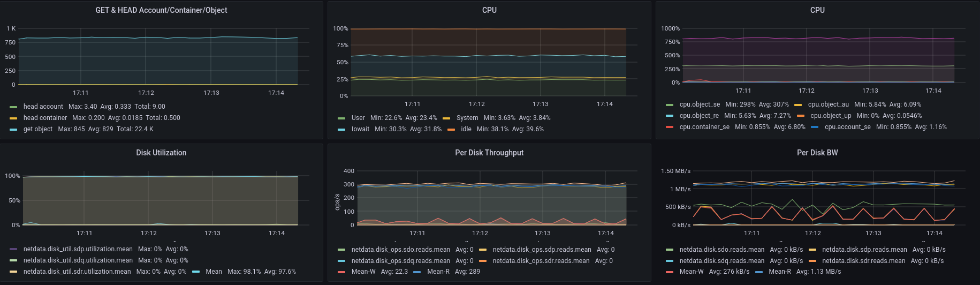Click the head container color swatch
This screenshot has width=980, height=285.
coord(13,118)
